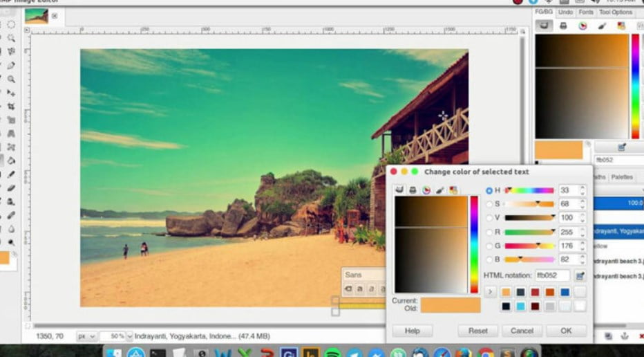Screen dimensions: 644x357
Task: Select the Move tool
Action: [x=11, y=93]
